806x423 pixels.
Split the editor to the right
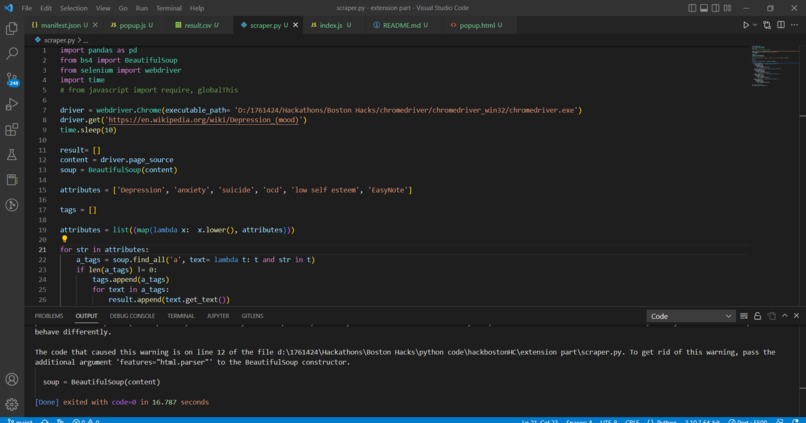[781, 25]
